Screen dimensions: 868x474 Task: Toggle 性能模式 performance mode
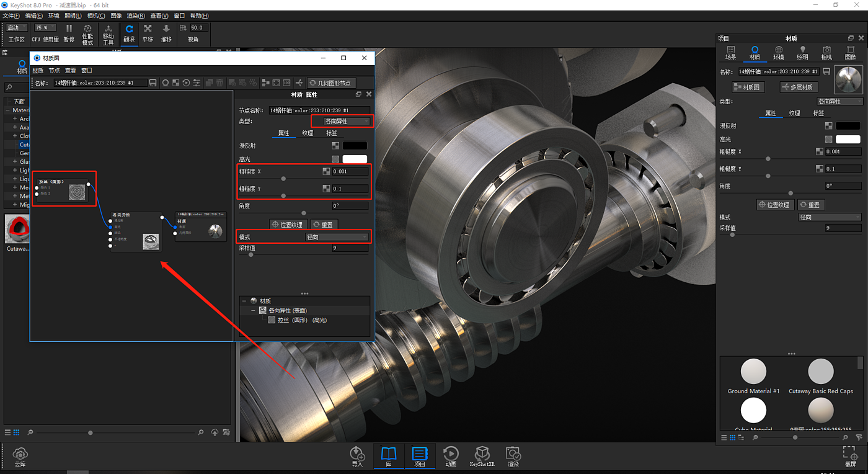tap(87, 33)
